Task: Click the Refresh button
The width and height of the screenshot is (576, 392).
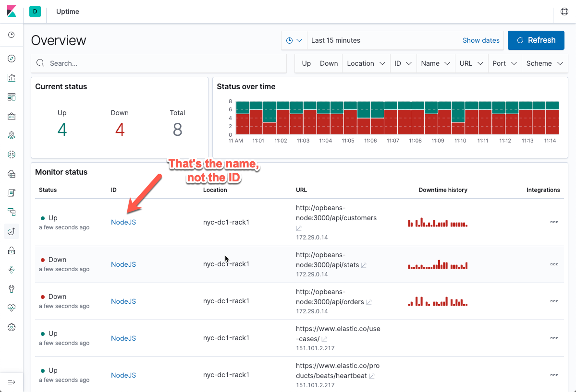Action: [536, 40]
